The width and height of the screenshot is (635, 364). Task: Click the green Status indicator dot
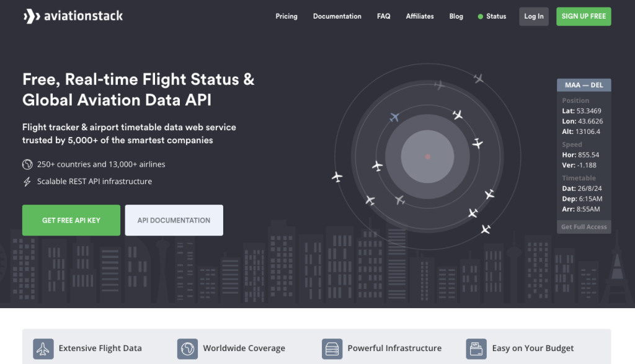point(480,16)
